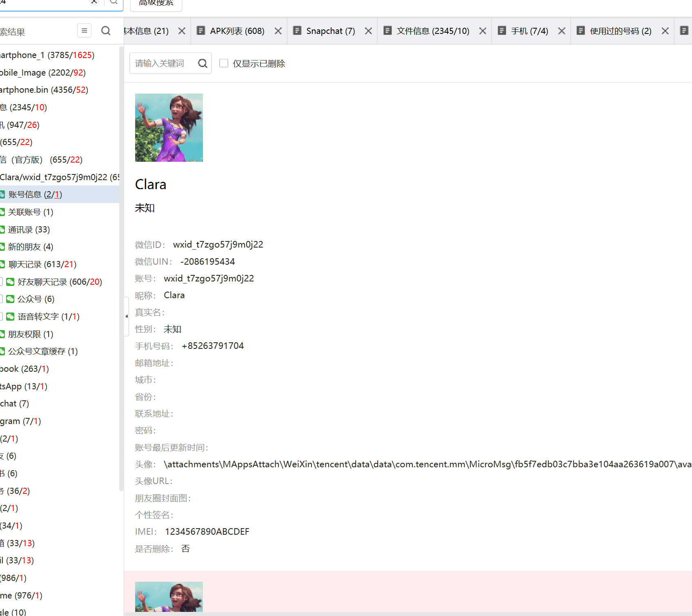692x616 pixels.
Task: Open the 手机 (7/4) tab
Action: point(530,31)
